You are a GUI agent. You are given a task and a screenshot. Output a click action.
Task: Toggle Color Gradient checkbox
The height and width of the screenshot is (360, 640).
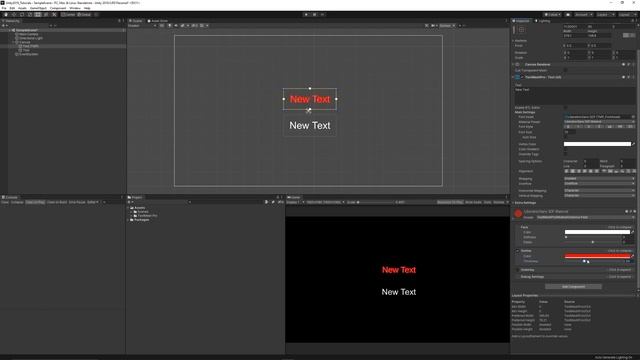565,149
